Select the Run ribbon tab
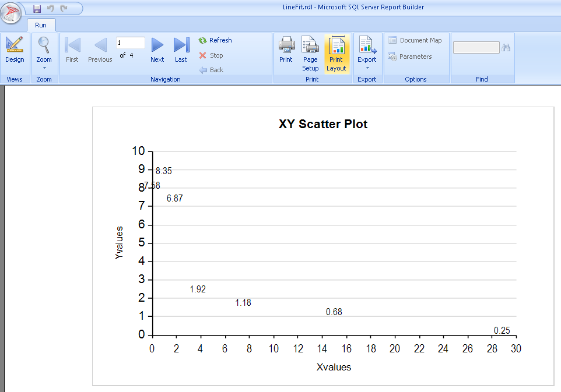 (41, 25)
